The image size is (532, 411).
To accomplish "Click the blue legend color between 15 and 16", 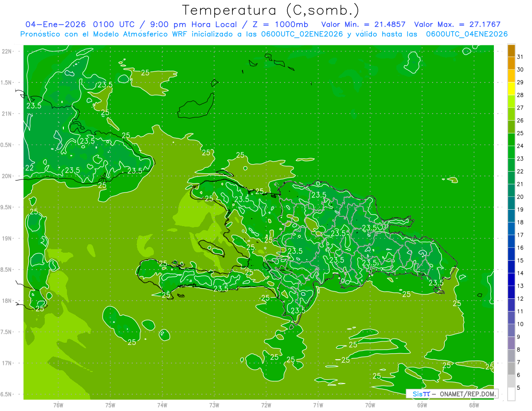I will click(x=511, y=254).
